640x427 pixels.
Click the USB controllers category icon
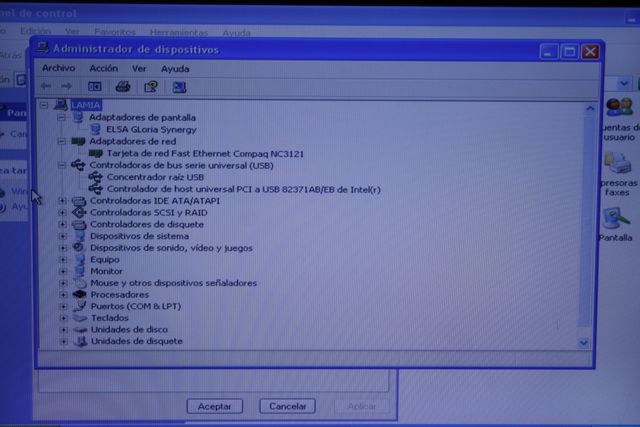tap(78, 165)
